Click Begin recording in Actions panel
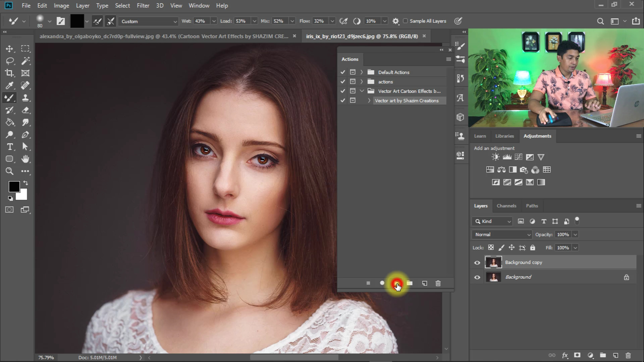 pyautogui.click(x=382, y=283)
